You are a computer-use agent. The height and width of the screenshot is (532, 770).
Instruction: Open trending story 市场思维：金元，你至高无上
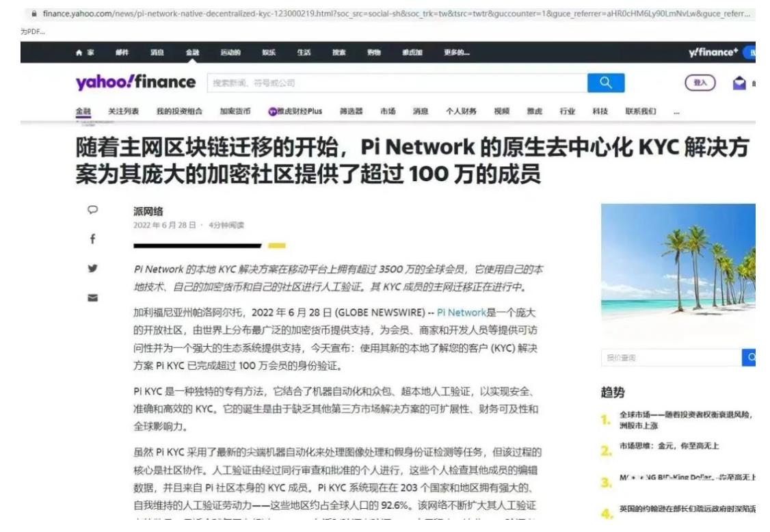669,446
